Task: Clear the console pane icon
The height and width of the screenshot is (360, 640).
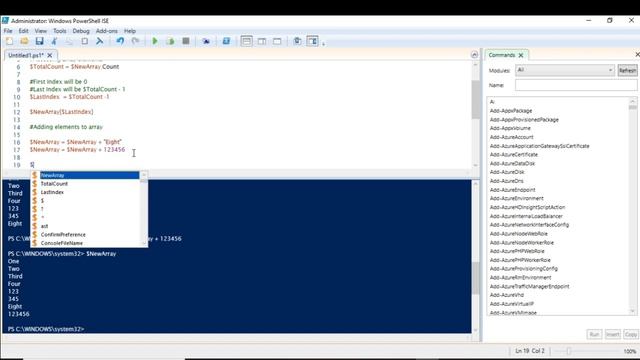Action: 100,41
